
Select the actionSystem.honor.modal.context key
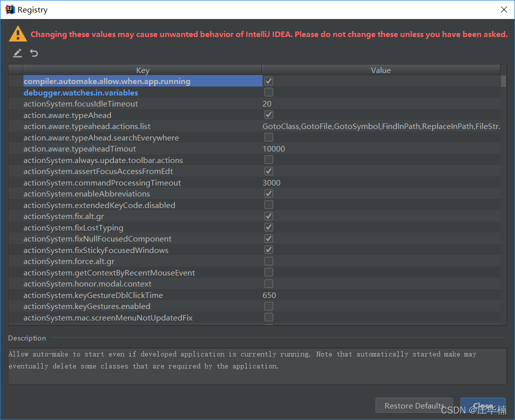(87, 283)
